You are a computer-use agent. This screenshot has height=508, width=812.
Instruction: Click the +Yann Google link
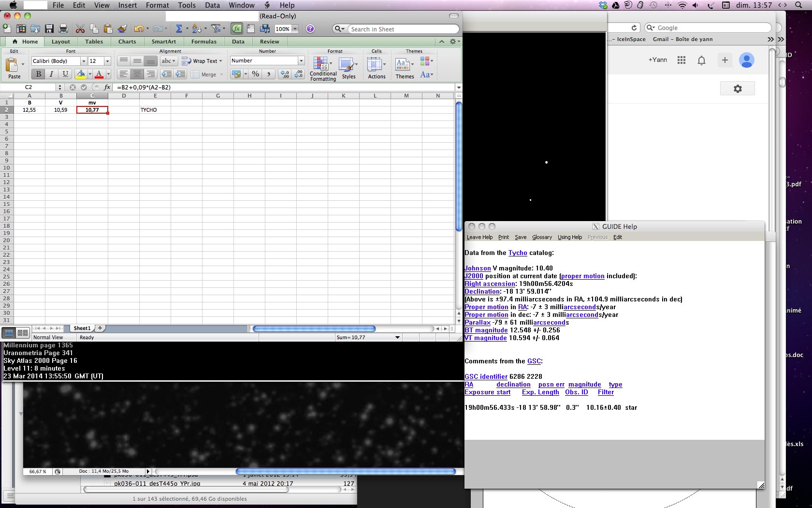(657, 60)
